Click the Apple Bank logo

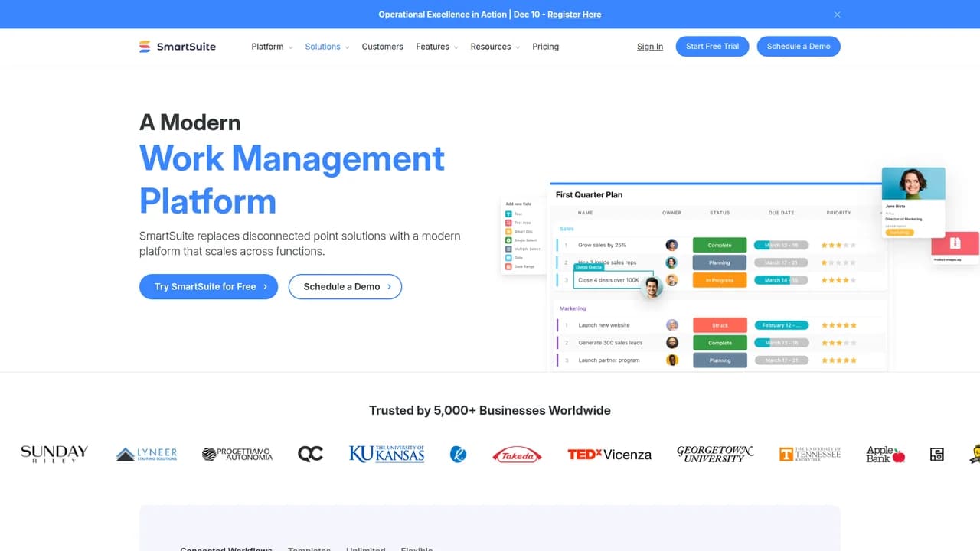pos(886,454)
